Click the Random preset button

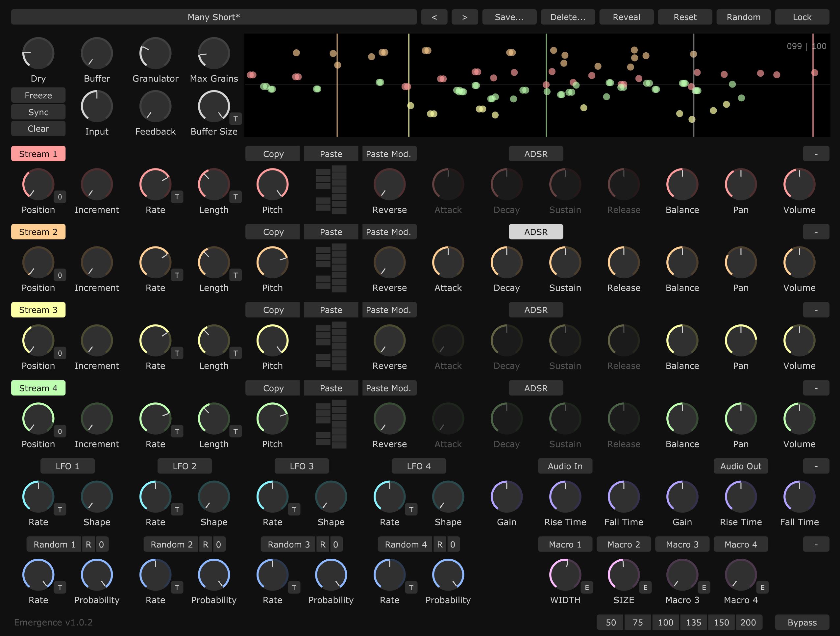click(743, 17)
